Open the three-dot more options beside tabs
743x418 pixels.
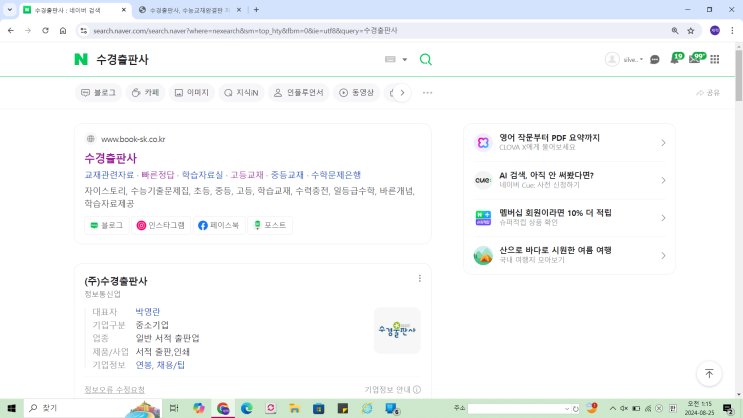427,92
